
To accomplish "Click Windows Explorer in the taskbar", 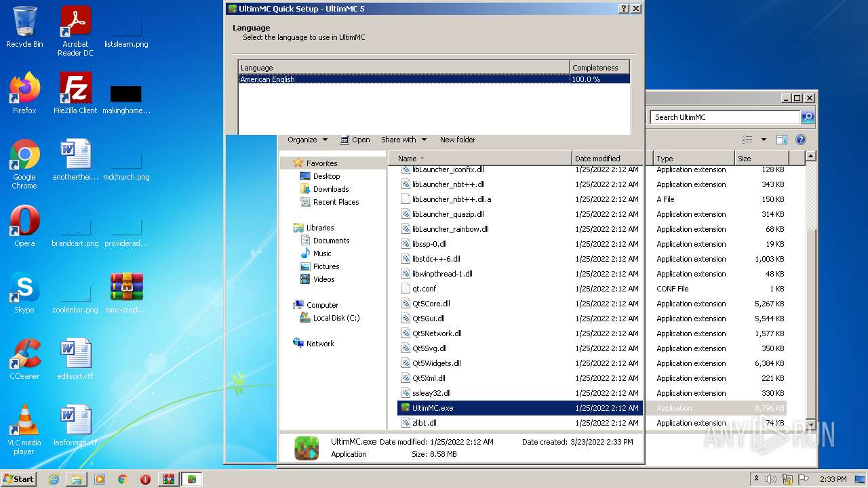I will tap(77, 479).
